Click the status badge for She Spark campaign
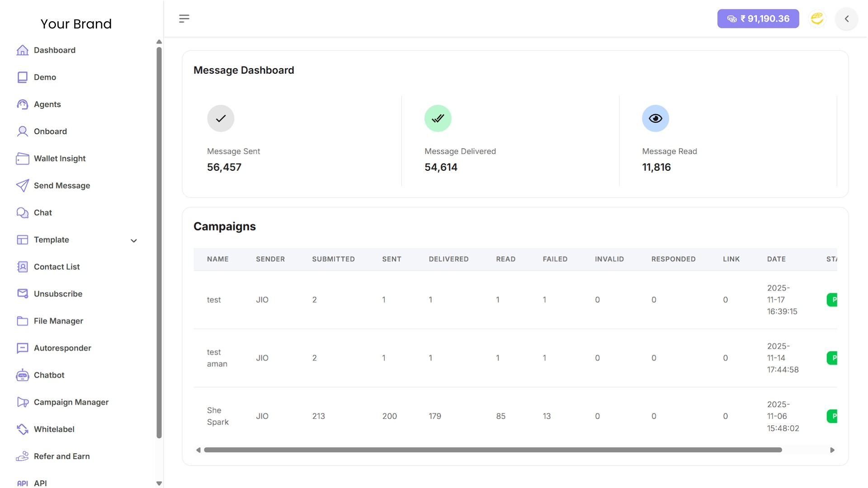 [832, 416]
